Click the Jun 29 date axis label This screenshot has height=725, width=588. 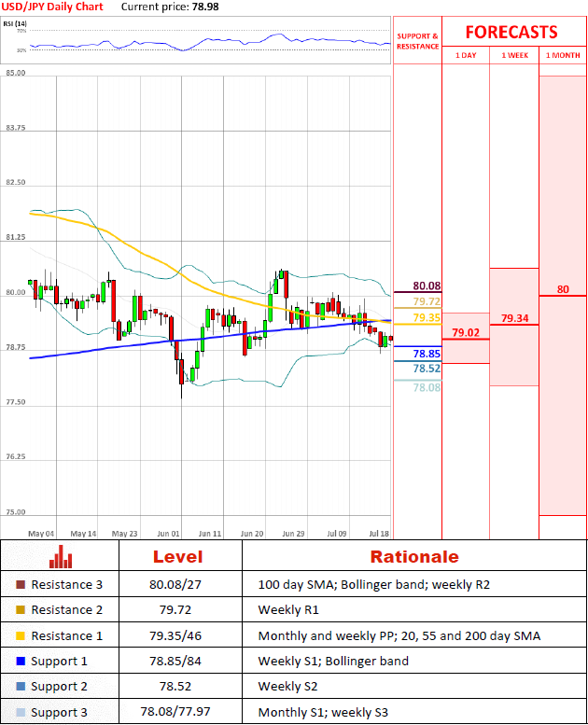tap(293, 534)
